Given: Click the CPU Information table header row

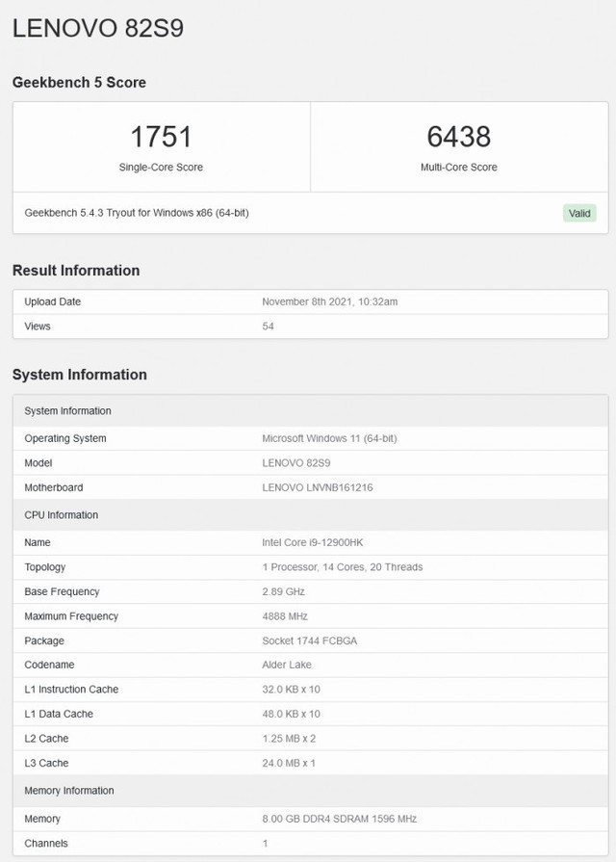Looking at the screenshot, I should point(310,515).
